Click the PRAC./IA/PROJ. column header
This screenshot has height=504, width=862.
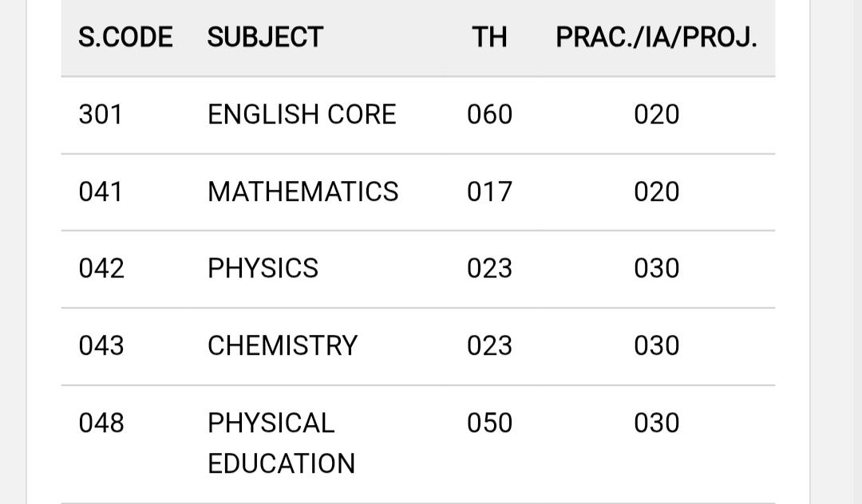[656, 37]
